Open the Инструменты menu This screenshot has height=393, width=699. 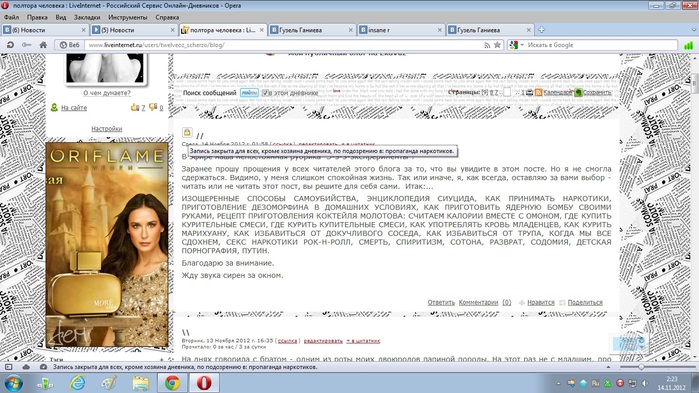[127, 17]
